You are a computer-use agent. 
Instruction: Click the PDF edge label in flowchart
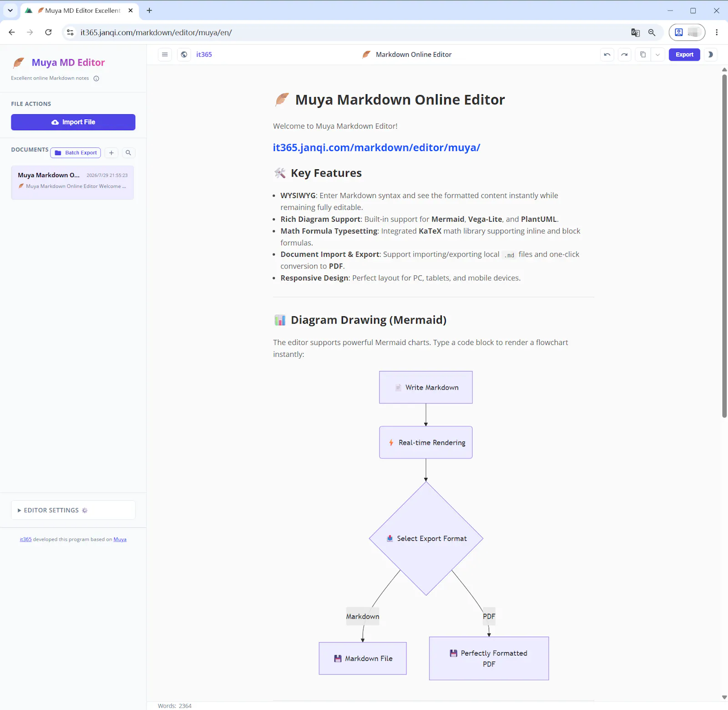[x=489, y=616]
